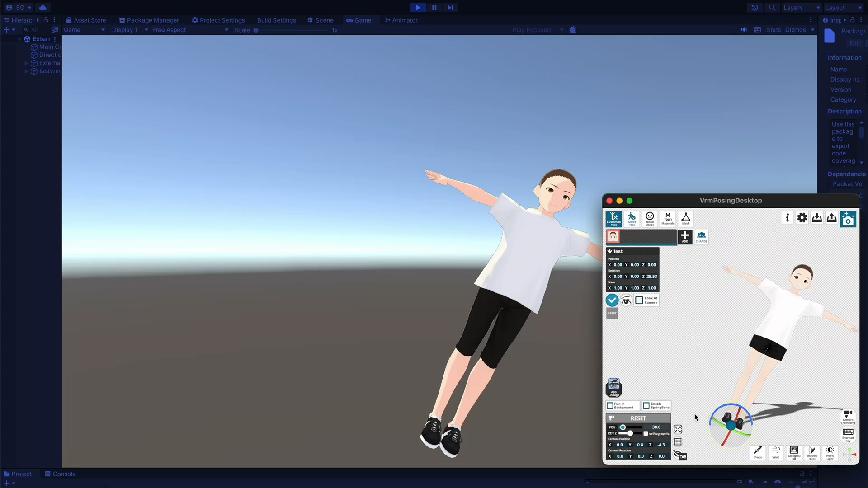Adjust the World Light settings

830,453
